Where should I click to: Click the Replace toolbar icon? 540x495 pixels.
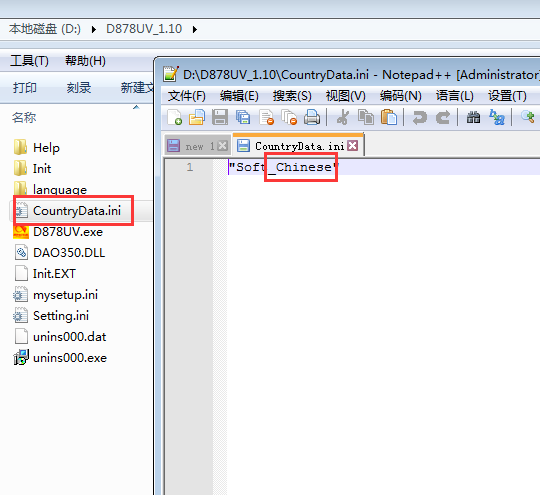(x=497, y=117)
